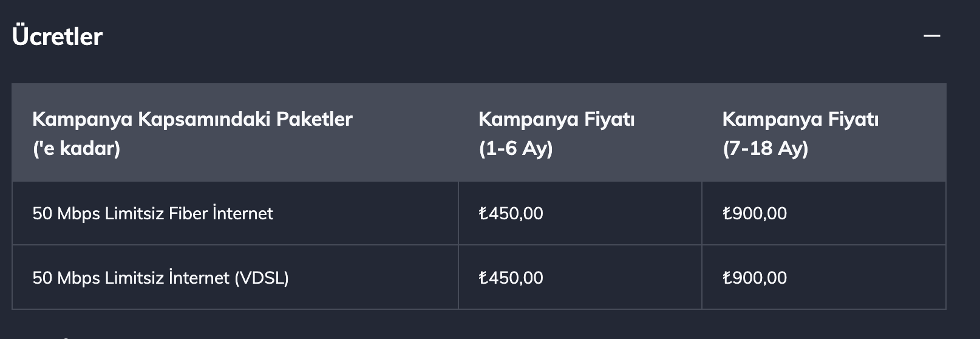Image resolution: width=980 pixels, height=339 pixels.
Task: Click the lira symbol in VDSL 7-18 month price
Action: tap(727, 278)
